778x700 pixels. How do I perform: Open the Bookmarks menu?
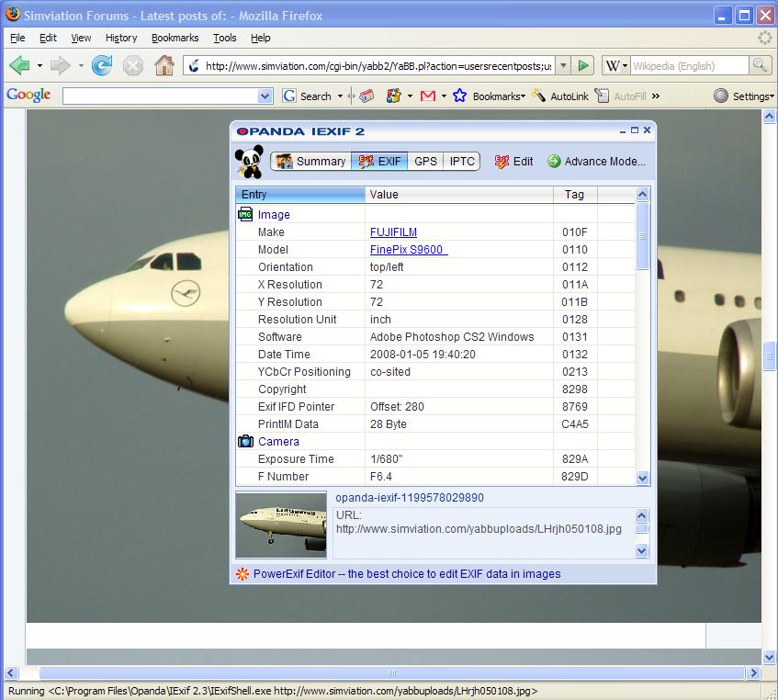[x=175, y=38]
